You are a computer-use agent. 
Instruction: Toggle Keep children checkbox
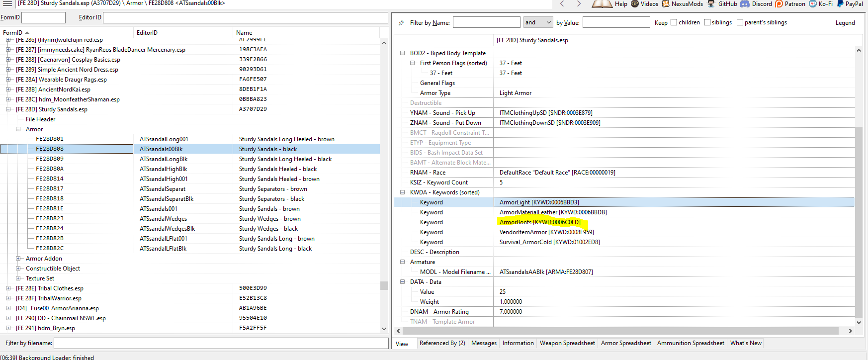pos(674,22)
